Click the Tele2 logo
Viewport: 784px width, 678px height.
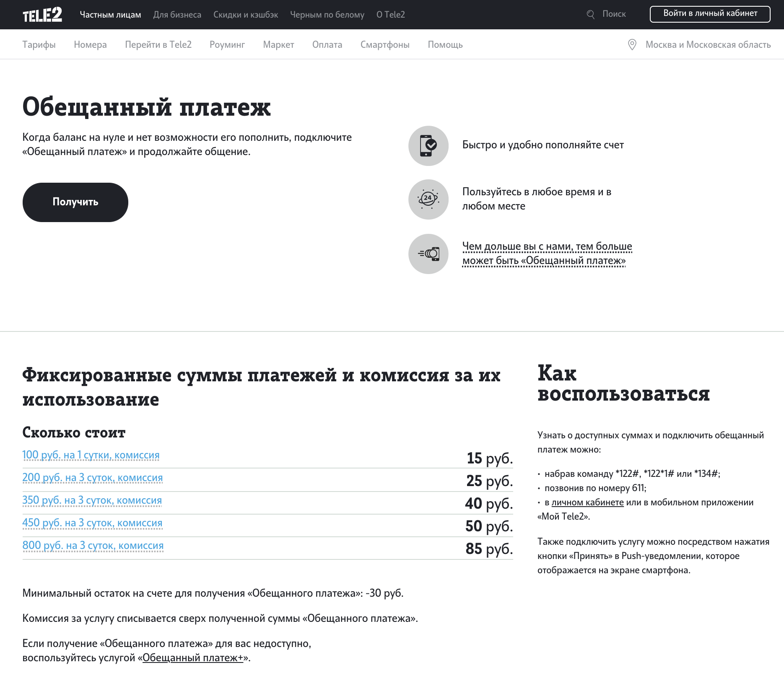pos(42,15)
